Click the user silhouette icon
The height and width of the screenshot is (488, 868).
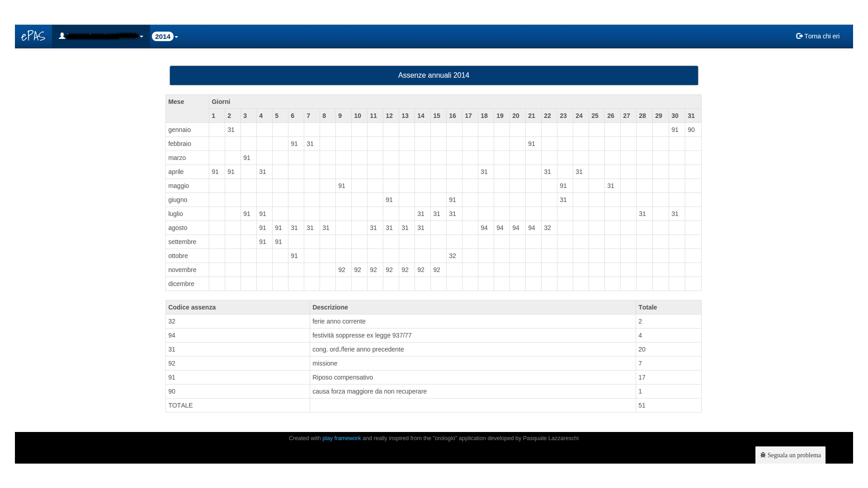tap(62, 36)
